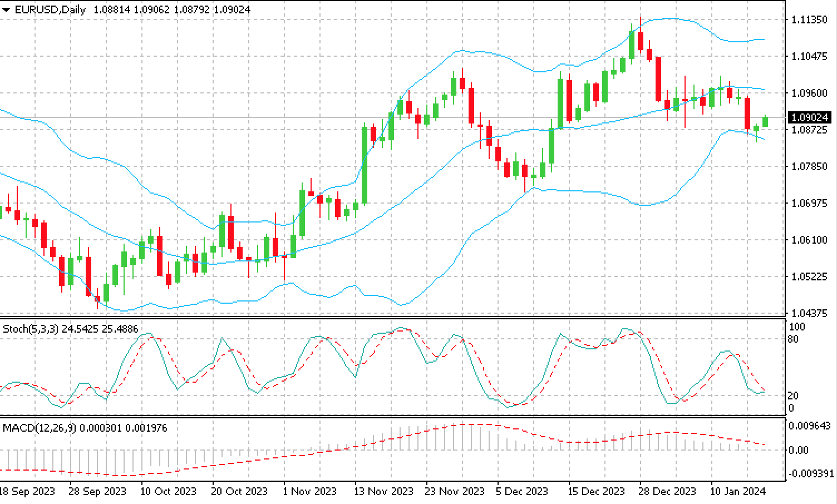Click the stochastic 80 level label
The height and width of the screenshot is (504, 837).
click(794, 339)
